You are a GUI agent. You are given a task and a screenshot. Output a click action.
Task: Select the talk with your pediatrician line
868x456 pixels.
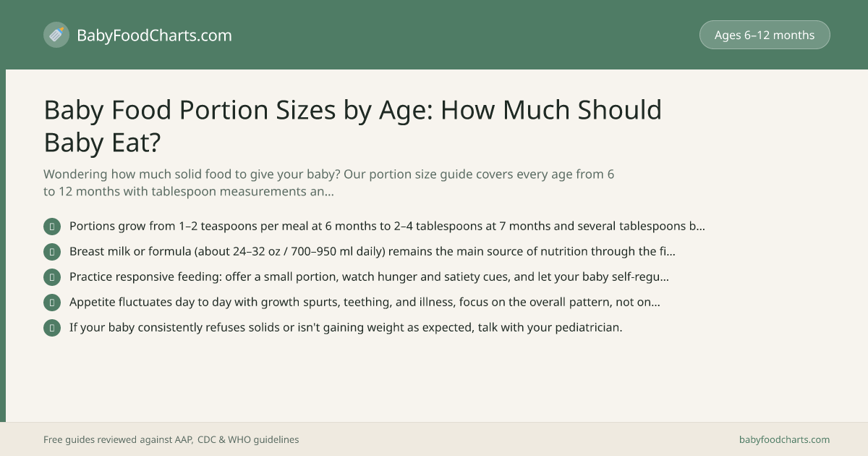[x=346, y=327]
